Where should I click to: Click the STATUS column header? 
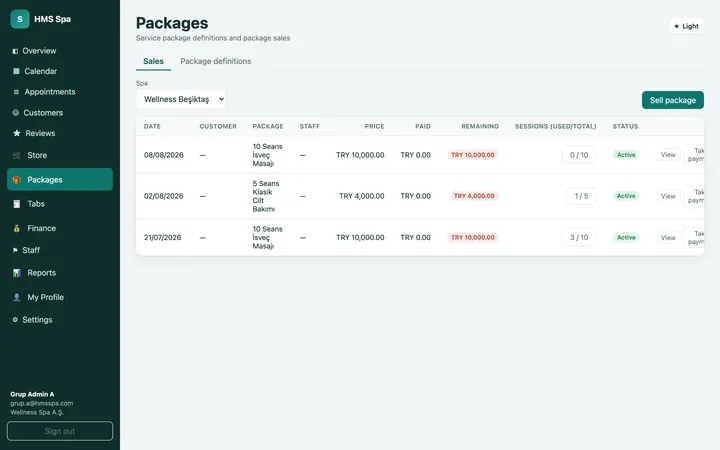tap(625, 126)
